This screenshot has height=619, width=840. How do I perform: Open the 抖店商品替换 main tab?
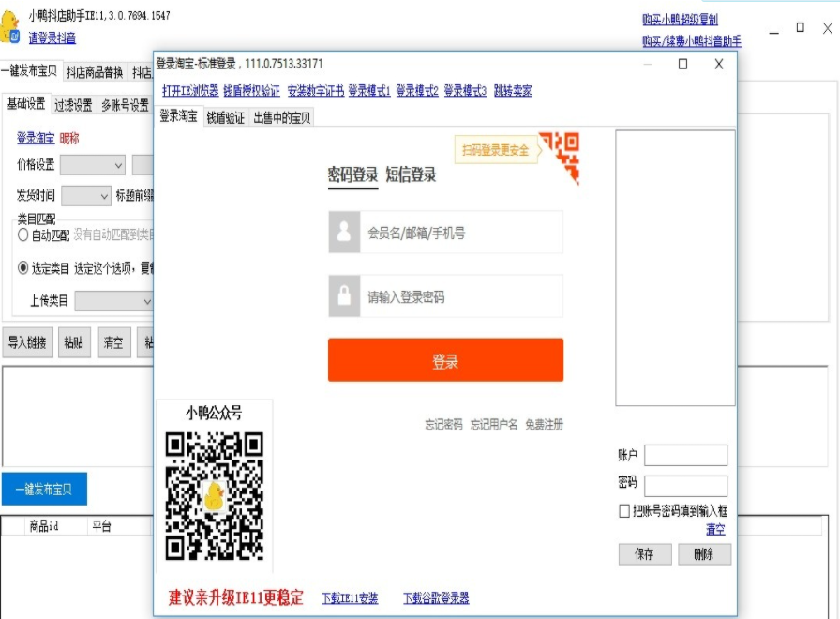pos(95,72)
